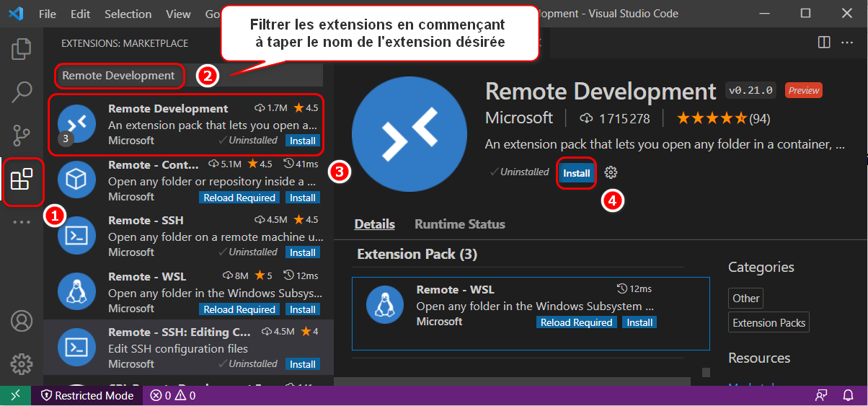Viewport: 868px width, 406px height.
Task: Select the Remote - WSL penguin icon in the list
Action: pos(76,291)
